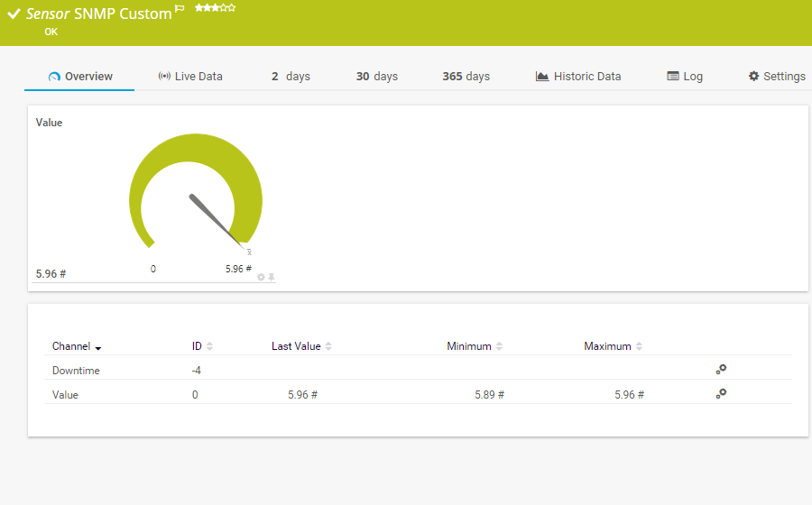
Task: Click the gauge settings gear icon
Action: tap(261, 278)
